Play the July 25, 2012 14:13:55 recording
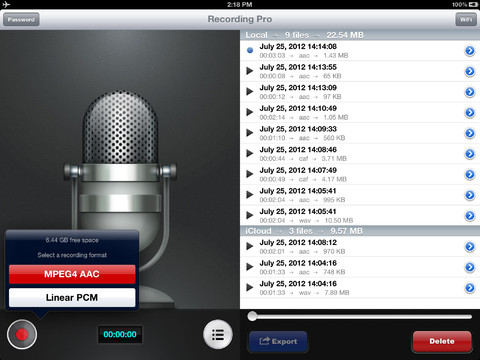 (x=250, y=71)
